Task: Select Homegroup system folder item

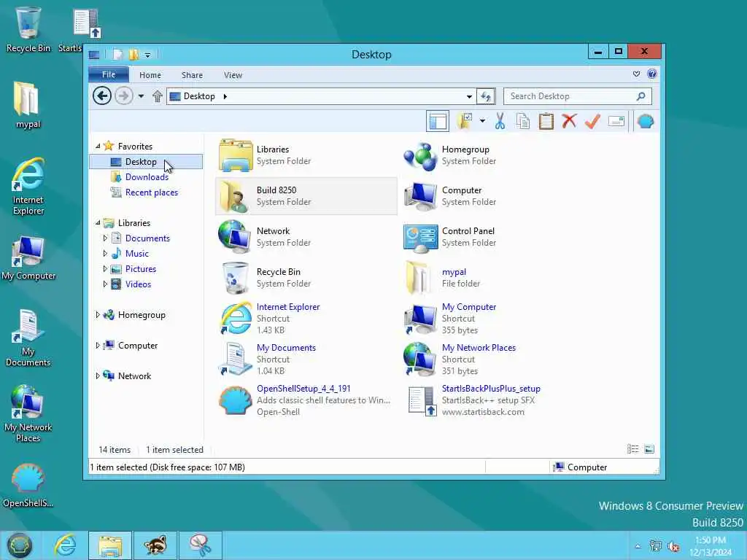Action: pos(491,155)
